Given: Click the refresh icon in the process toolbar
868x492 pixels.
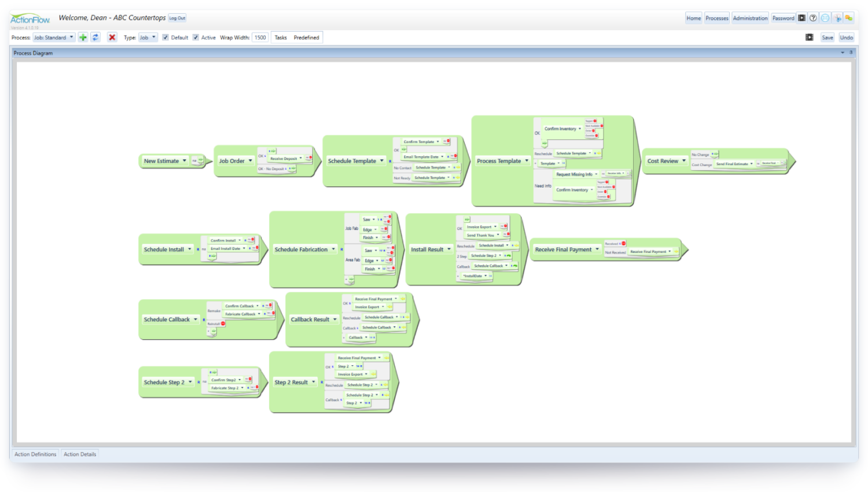Looking at the screenshot, I should 95,37.
